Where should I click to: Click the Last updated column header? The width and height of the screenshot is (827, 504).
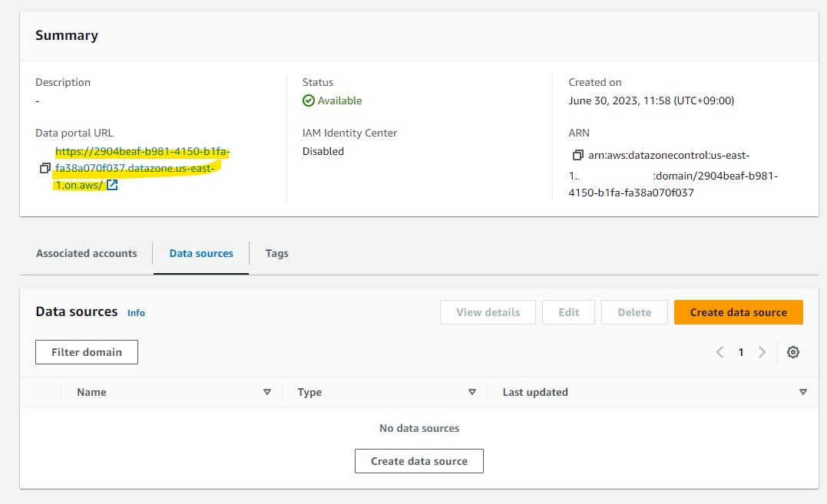pos(535,392)
